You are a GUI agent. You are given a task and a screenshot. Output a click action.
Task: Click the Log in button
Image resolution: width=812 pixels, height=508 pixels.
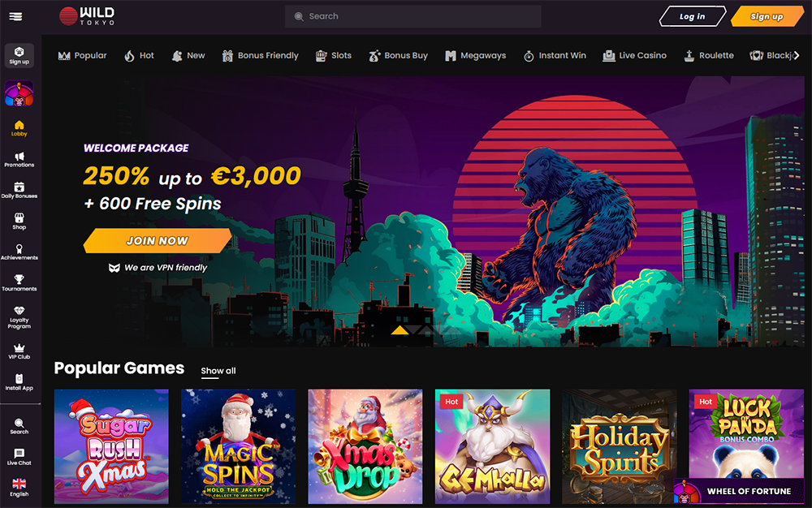coord(693,16)
